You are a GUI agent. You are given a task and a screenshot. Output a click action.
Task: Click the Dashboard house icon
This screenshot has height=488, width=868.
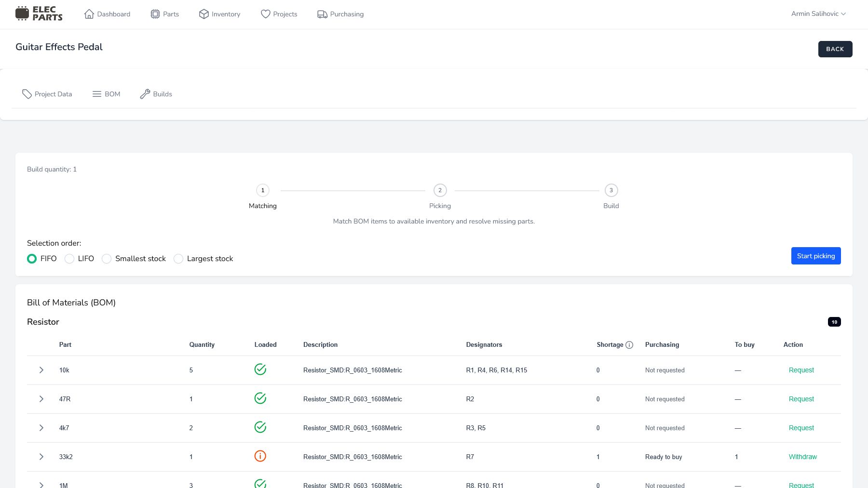tap(89, 14)
